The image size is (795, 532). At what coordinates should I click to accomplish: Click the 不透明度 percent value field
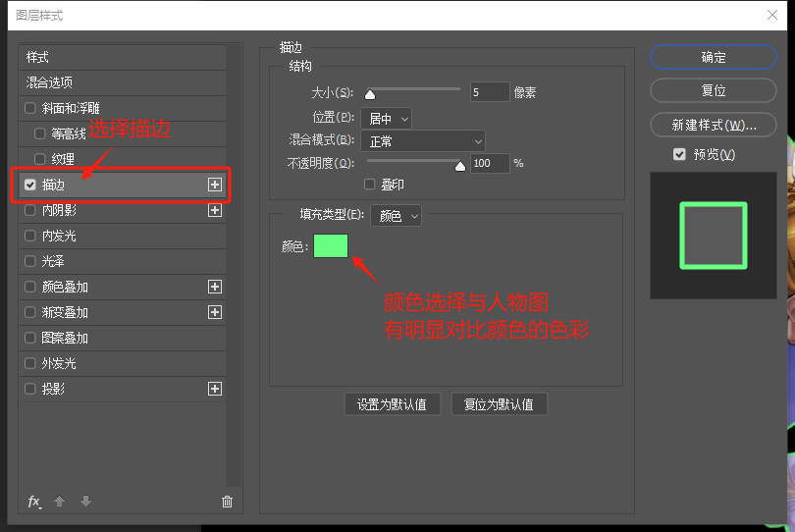click(490, 163)
